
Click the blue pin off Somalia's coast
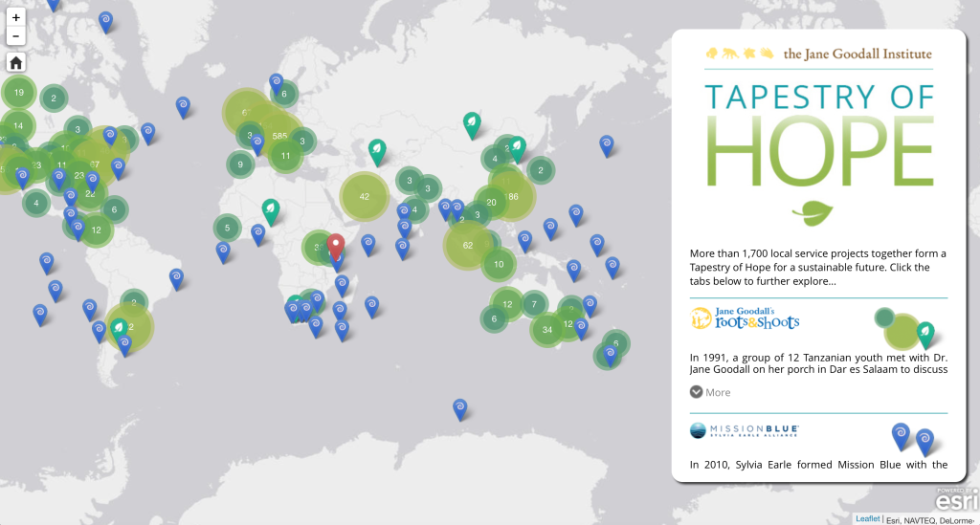click(x=368, y=245)
